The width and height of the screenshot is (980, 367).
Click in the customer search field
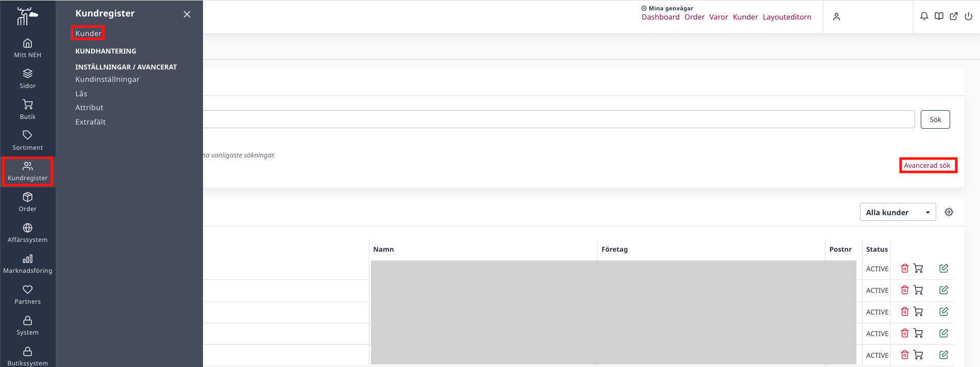[x=559, y=119]
